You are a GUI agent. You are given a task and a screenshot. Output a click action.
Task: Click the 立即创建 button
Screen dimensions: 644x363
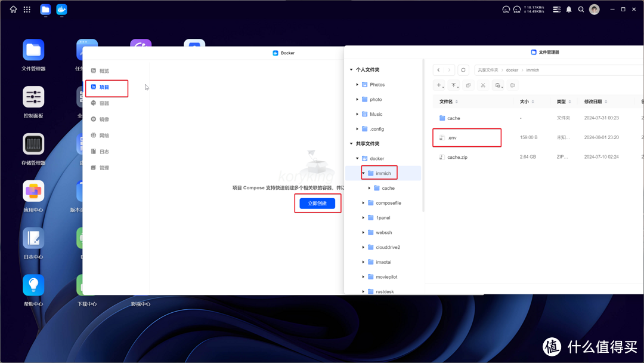pyautogui.click(x=317, y=203)
